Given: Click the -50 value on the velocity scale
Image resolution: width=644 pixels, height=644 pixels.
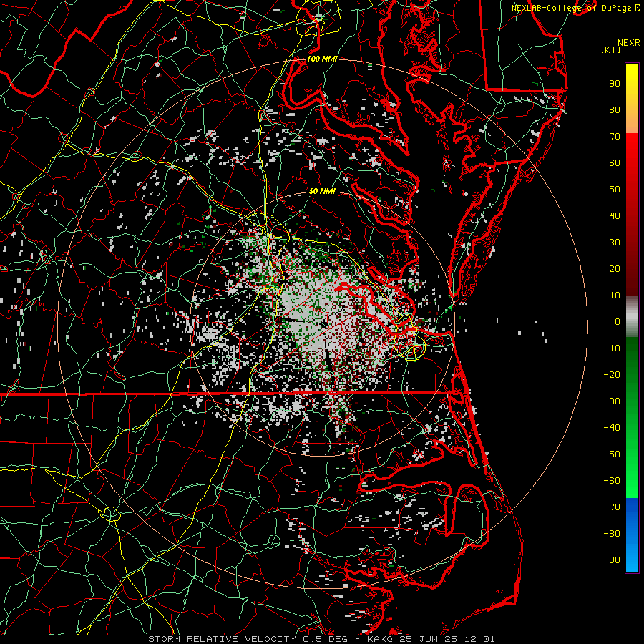Looking at the screenshot, I should 612,454.
